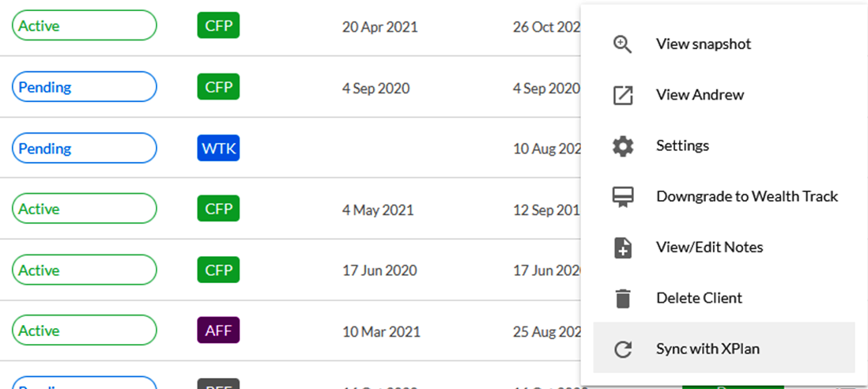Click the refresh icon for XPlan sync
This screenshot has width=868, height=389.
click(623, 349)
